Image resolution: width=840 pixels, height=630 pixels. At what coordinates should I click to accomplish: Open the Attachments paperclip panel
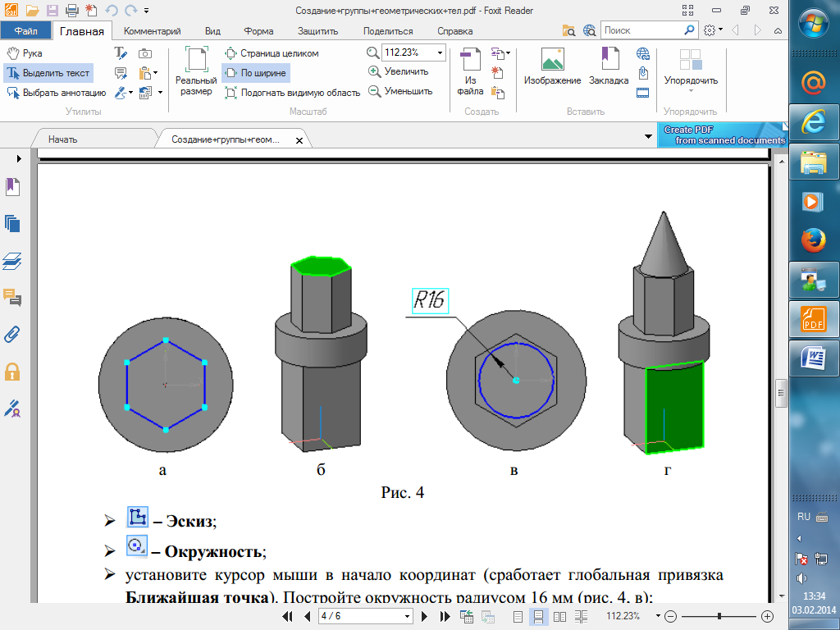[12, 335]
